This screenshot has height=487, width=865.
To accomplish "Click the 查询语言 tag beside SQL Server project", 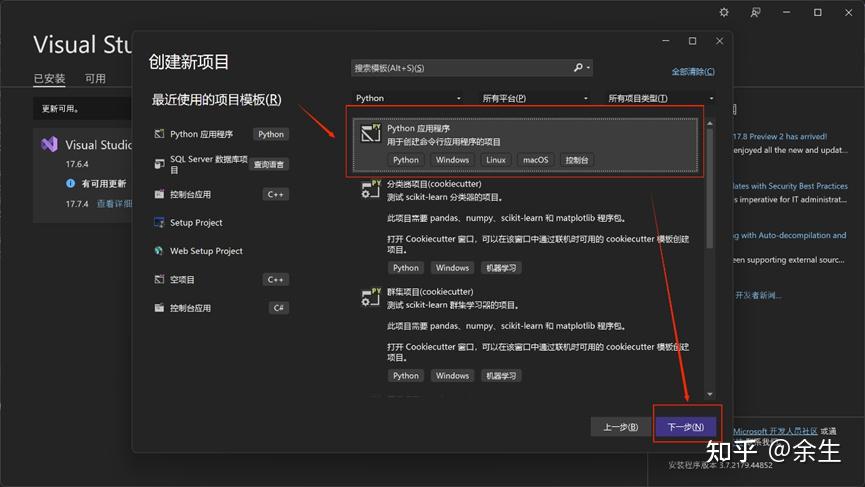I will [269, 164].
